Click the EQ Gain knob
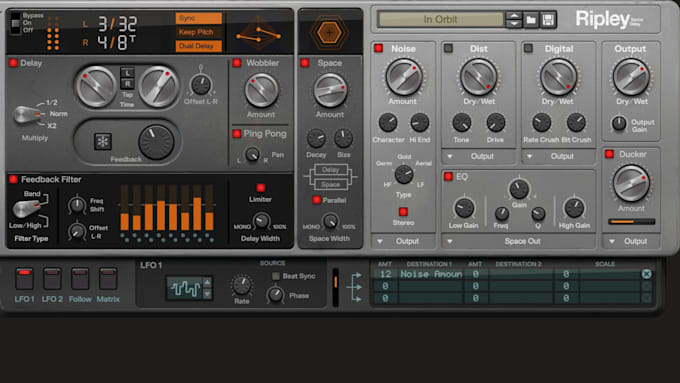Screen dimensions: 680x383 point(519,189)
